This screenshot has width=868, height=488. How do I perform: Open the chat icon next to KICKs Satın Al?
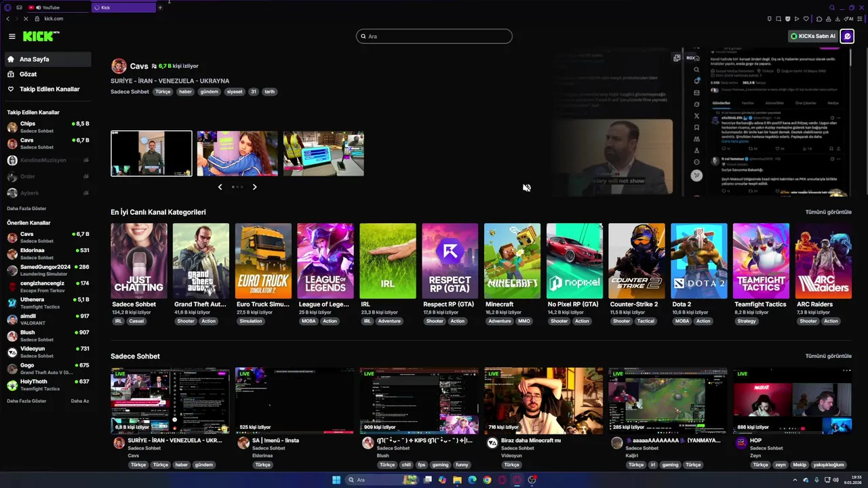pyautogui.click(x=847, y=37)
